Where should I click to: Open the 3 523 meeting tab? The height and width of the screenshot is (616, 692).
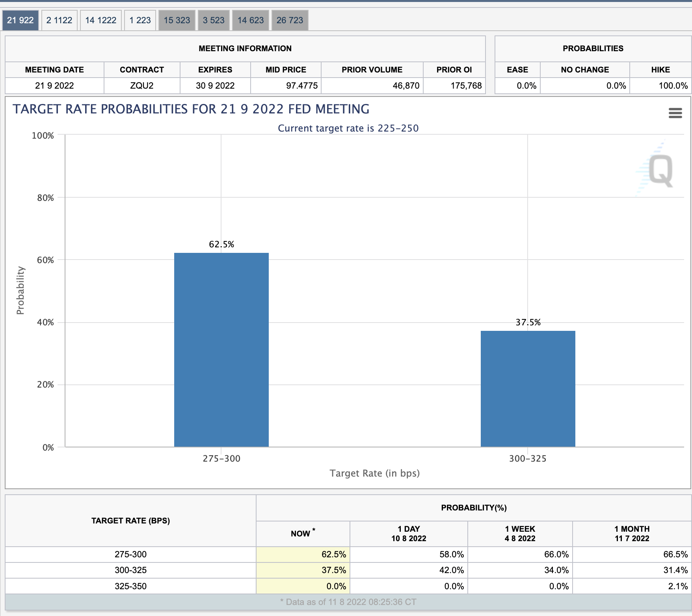pos(214,20)
